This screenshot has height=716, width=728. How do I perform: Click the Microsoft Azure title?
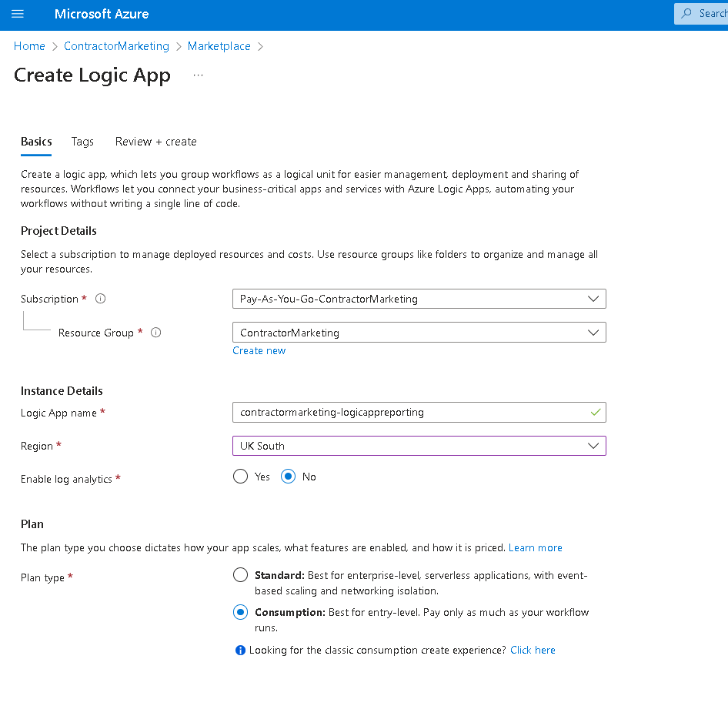tap(102, 14)
